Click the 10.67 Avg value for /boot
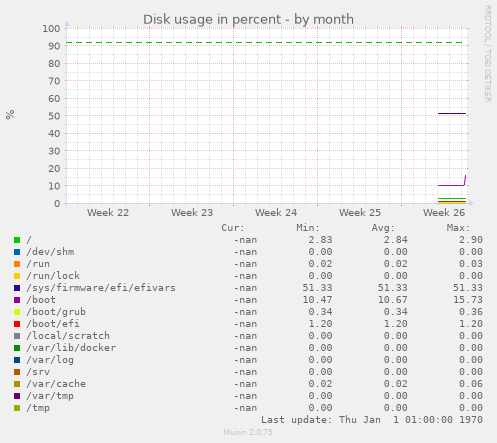497x443 pixels. (x=393, y=300)
